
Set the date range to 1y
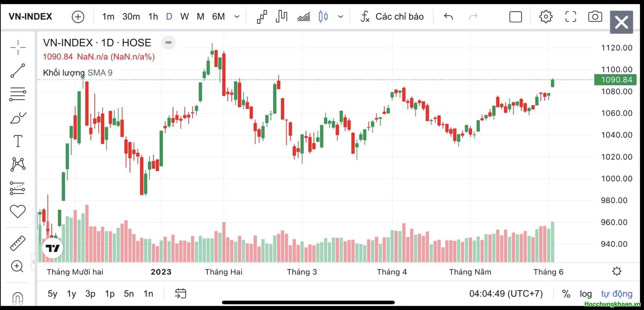click(x=71, y=294)
